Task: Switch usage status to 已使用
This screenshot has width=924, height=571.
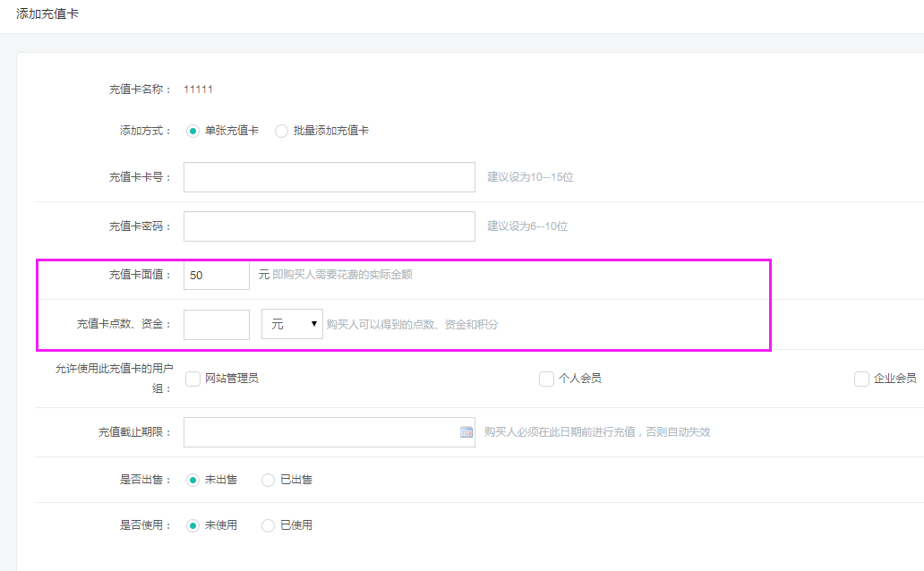Action: [x=268, y=525]
